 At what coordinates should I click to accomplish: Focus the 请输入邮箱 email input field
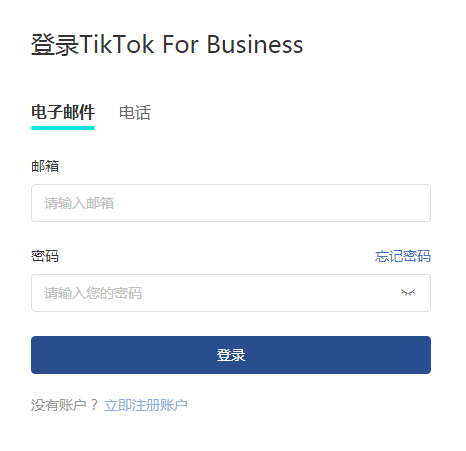click(x=231, y=203)
